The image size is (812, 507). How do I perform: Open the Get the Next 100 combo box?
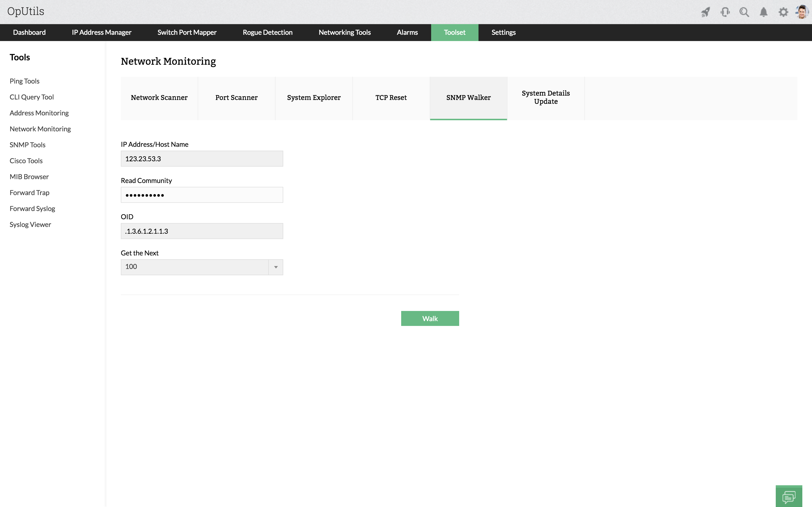click(x=195, y=267)
